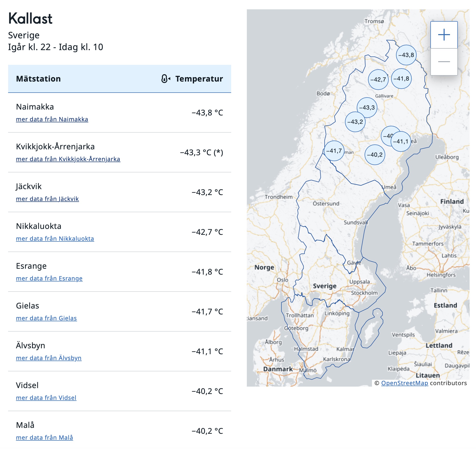Image resolution: width=476 pixels, height=449 pixels.
Task: Click the Temperatur column header
Action: point(199,79)
